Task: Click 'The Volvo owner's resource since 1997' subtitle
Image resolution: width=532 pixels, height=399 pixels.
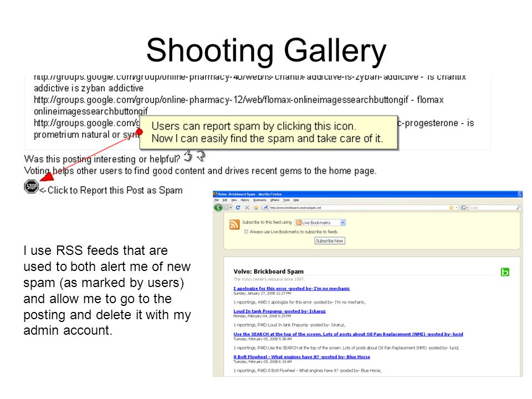Action: click(x=269, y=279)
